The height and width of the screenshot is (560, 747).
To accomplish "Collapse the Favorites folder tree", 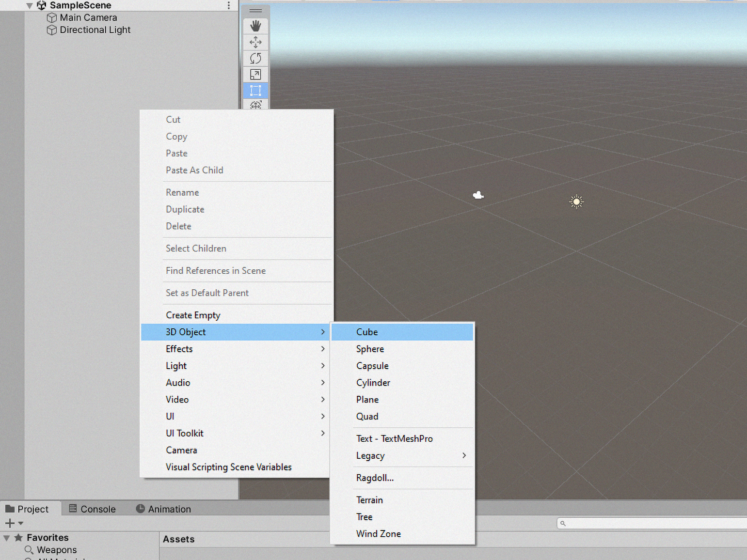I will point(7,538).
